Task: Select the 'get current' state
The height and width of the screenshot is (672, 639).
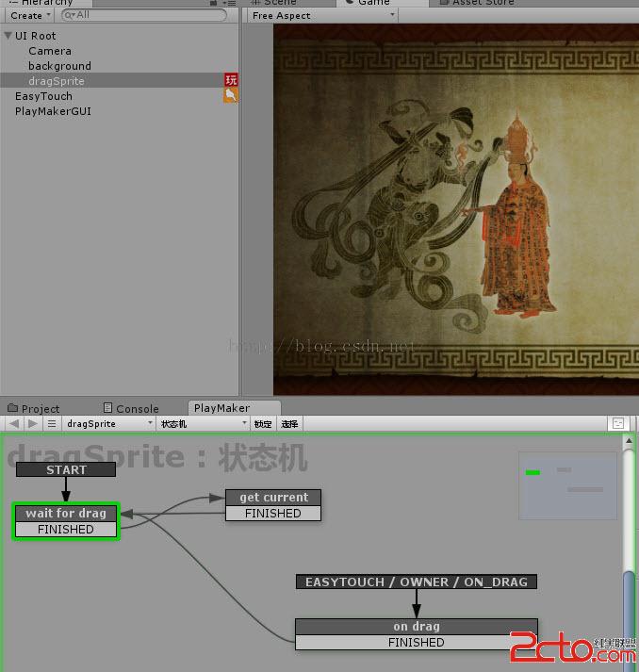Action: pos(273,497)
